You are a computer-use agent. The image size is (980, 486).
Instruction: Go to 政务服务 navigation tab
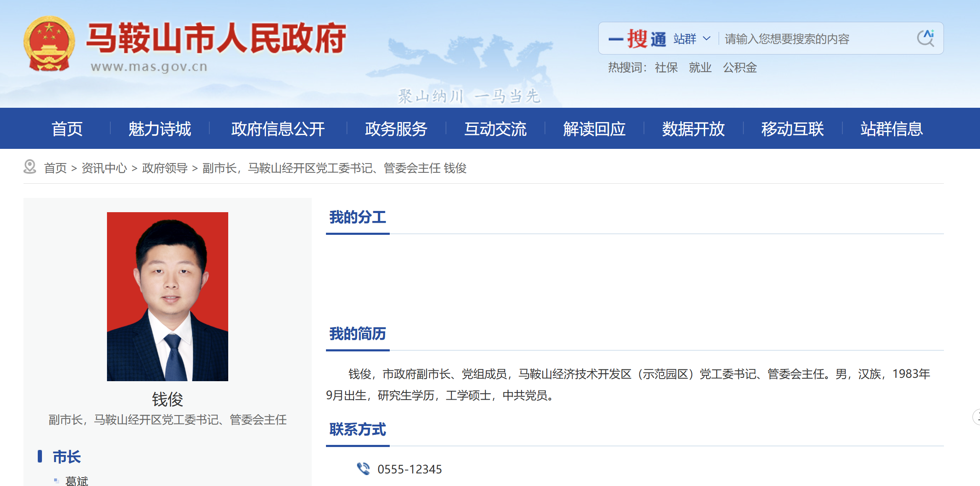396,129
